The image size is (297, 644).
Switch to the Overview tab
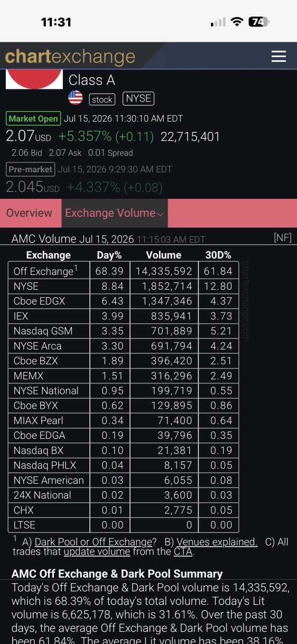point(30,213)
